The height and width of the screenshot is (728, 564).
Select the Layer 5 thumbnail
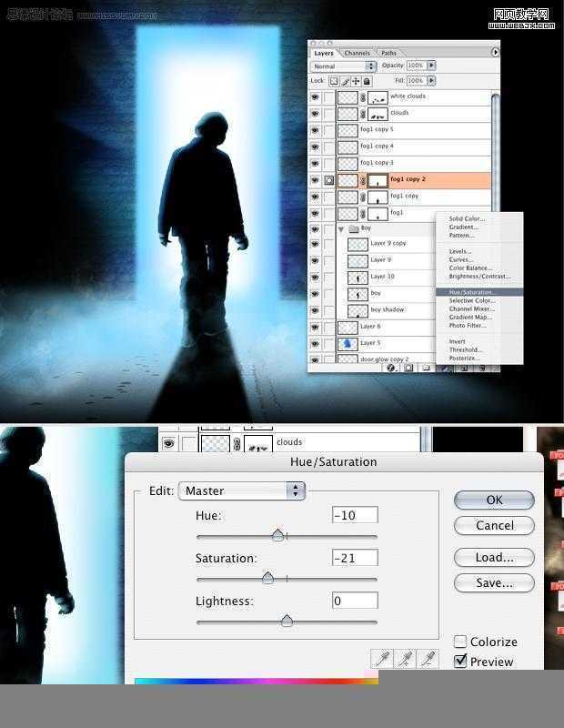click(x=347, y=344)
